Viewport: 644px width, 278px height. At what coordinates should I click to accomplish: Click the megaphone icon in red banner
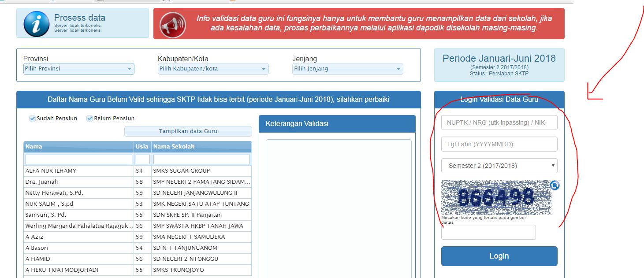[x=172, y=24]
